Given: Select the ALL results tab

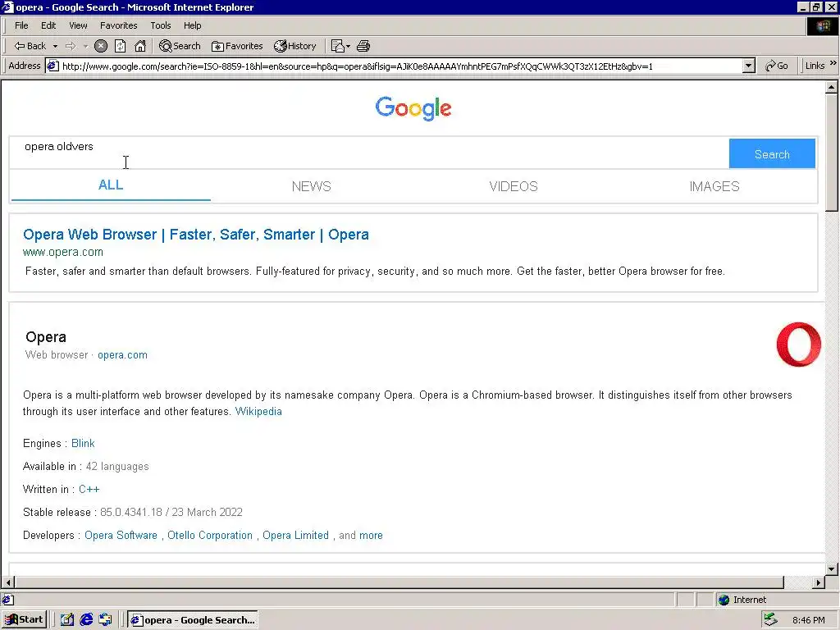Looking at the screenshot, I should tap(111, 185).
